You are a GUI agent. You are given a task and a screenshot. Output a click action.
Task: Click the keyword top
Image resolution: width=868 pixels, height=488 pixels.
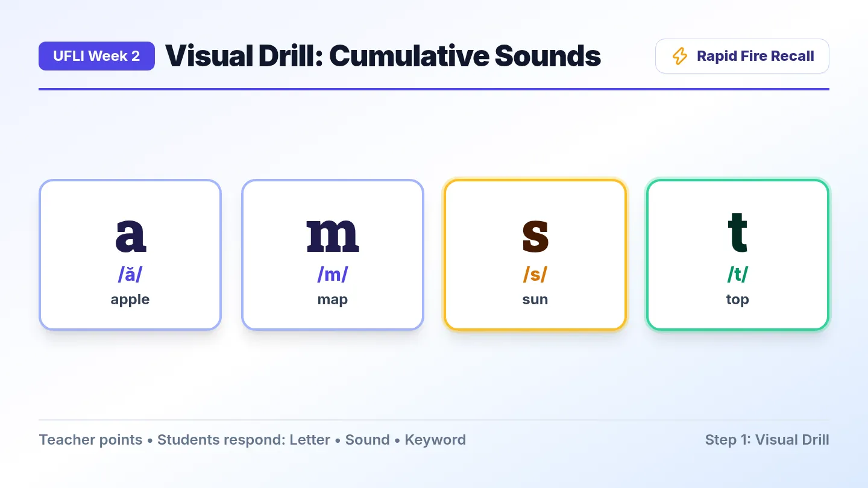point(738,299)
